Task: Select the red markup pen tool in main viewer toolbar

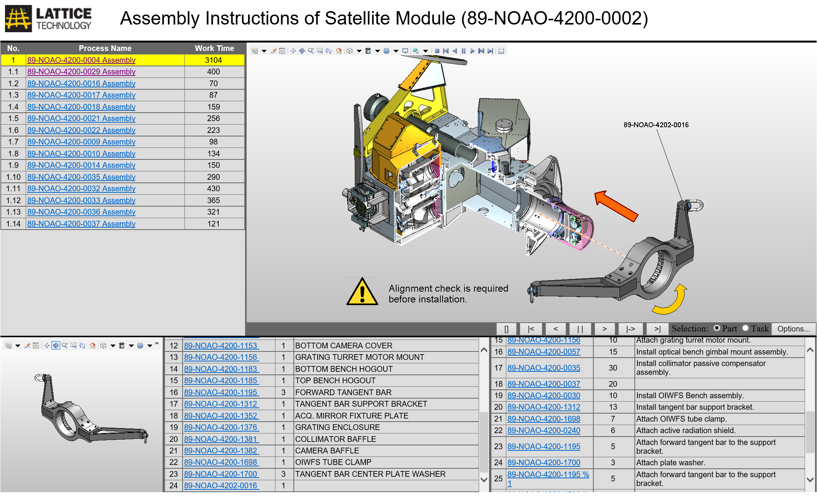Action: click(x=273, y=51)
